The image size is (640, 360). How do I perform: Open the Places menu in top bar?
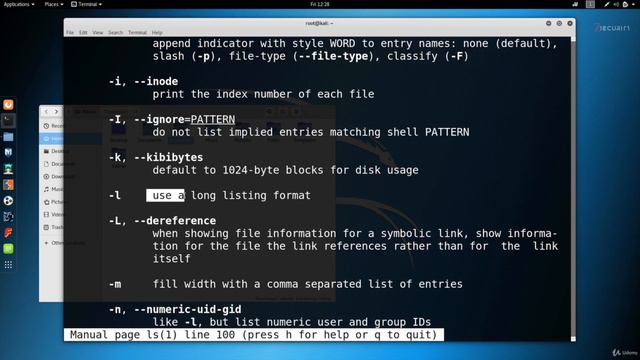53,4
